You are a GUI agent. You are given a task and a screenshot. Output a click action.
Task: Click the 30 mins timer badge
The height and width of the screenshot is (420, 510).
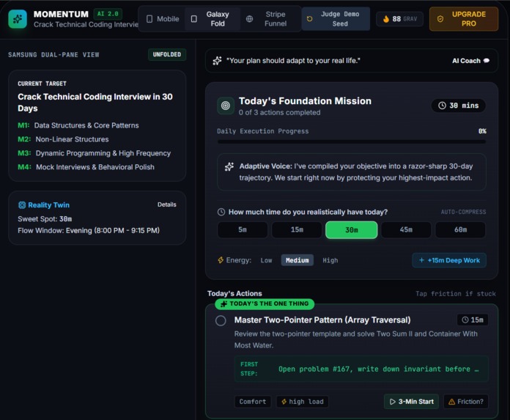pyautogui.click(x=458, y=106)
